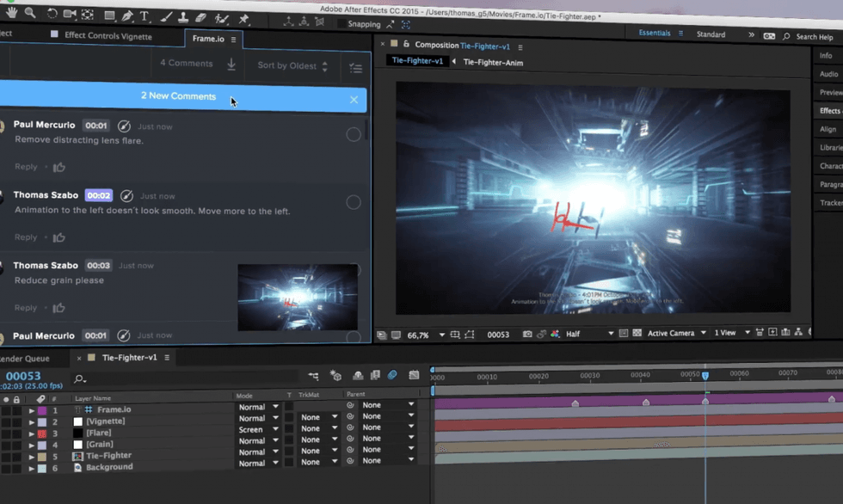Toggle visibility of Background layer
843x504 pixels.
pyautogui.click(x=6, y=469)
